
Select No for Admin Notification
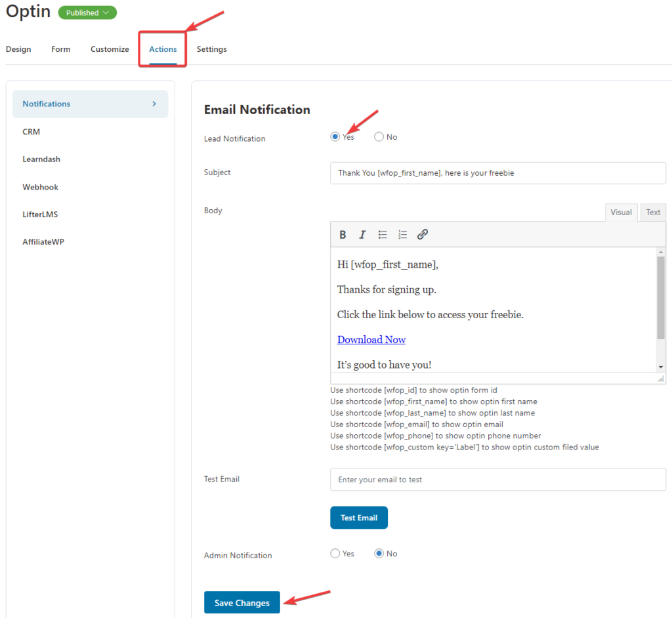pos(379,553)
